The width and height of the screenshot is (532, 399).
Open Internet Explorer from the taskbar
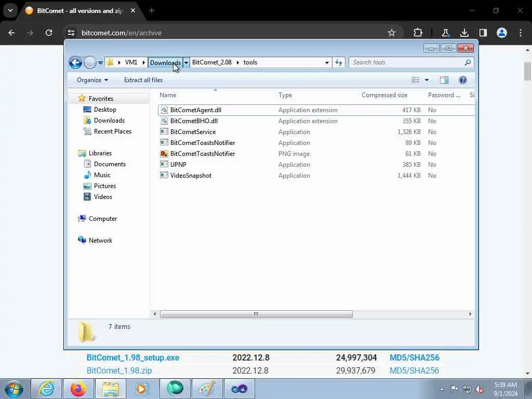coord(46,389)
